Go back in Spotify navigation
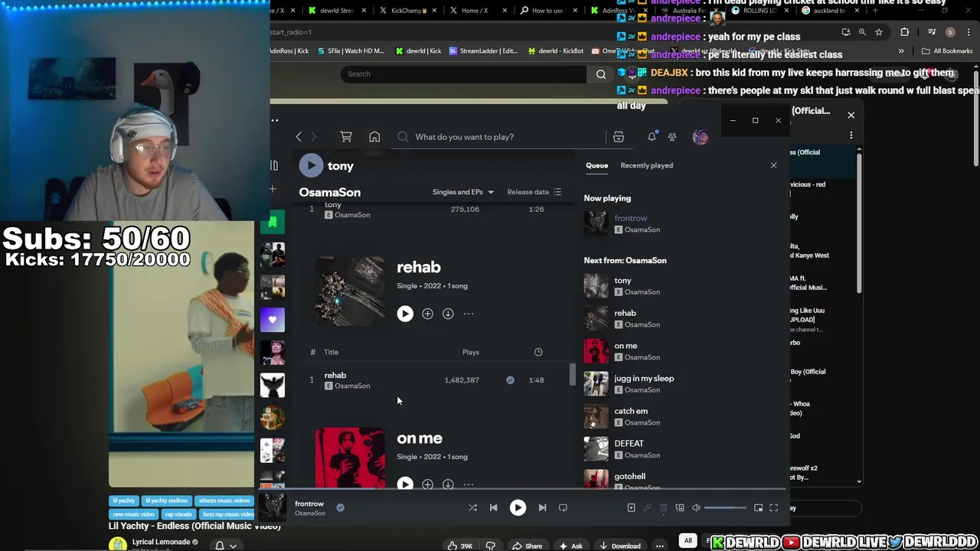The width and height of the screenshot is (980, 551). click(x=299, y=137)
